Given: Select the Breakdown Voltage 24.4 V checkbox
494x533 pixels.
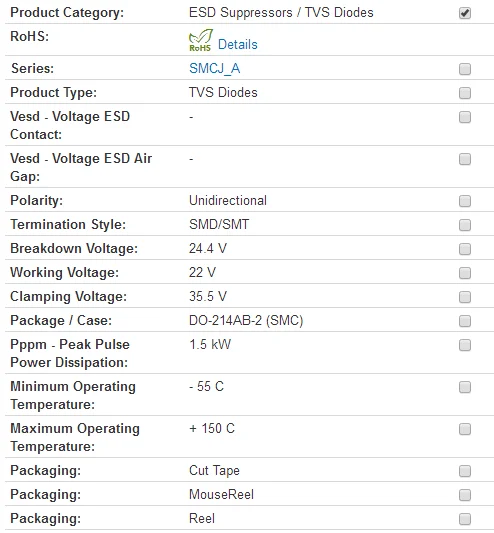Looking at the screenshot, I should (x=465, y=249).
